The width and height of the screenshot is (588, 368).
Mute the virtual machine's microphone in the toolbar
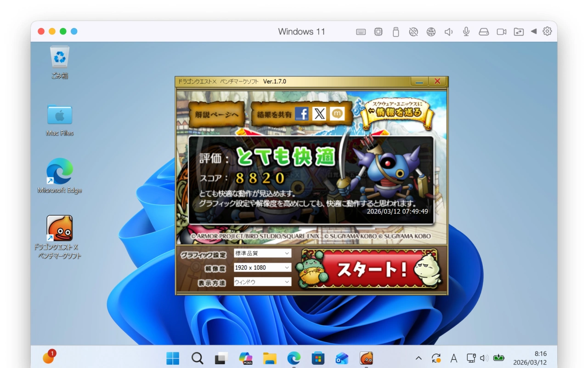(466, 31)
